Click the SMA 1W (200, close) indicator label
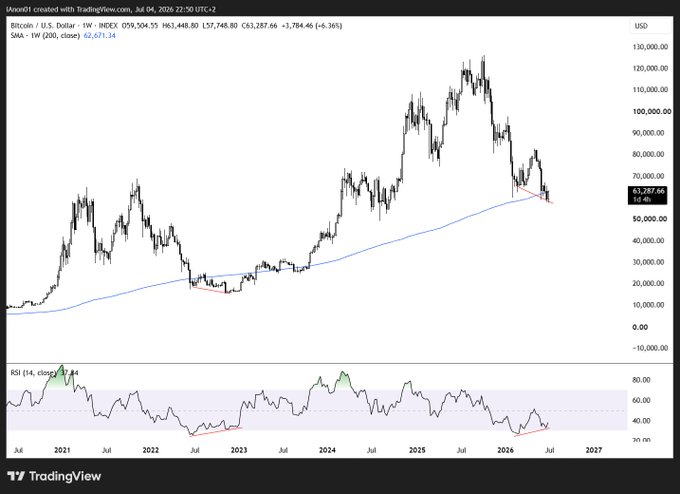 [45, 36]
